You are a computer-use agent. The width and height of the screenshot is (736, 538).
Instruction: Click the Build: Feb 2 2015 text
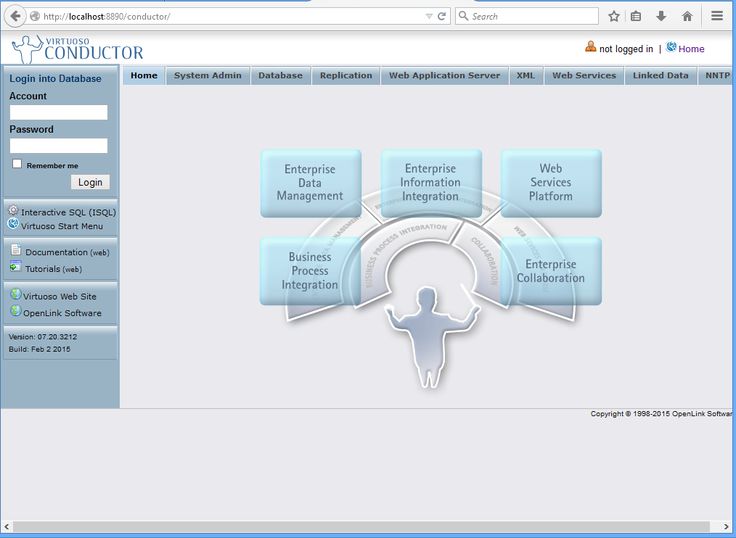(39, 349)
